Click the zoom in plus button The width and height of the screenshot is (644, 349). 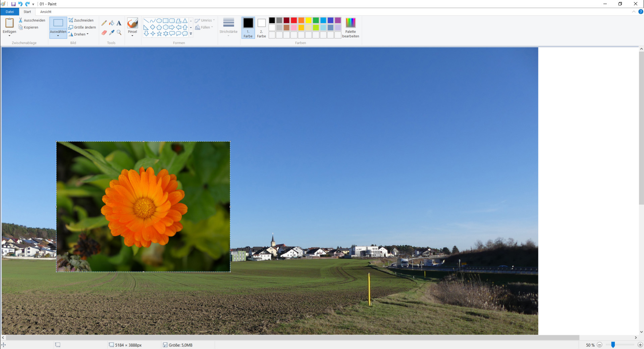click(x=640, y=345)
